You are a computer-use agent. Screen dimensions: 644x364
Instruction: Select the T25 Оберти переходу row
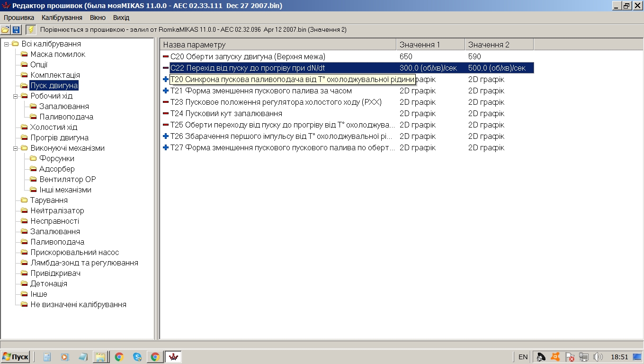click(x=348, y=125)
